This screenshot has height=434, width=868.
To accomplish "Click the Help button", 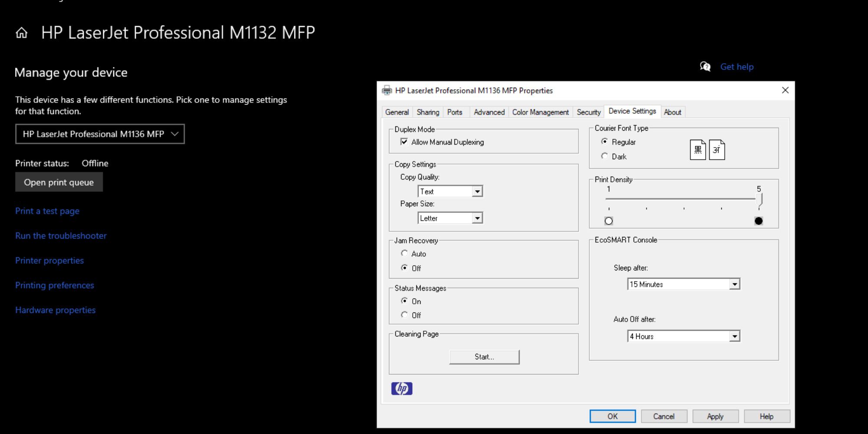I will [x=767, y=416].
